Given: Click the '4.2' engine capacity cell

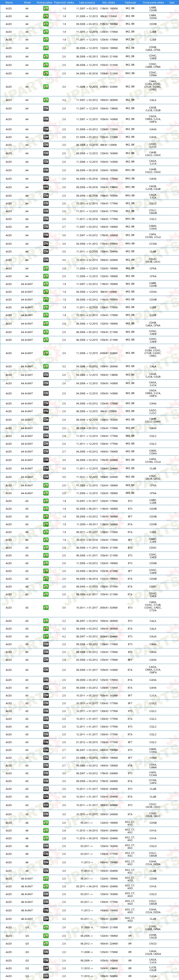Looking at the screenshot, I should click(x=64, y=636).
